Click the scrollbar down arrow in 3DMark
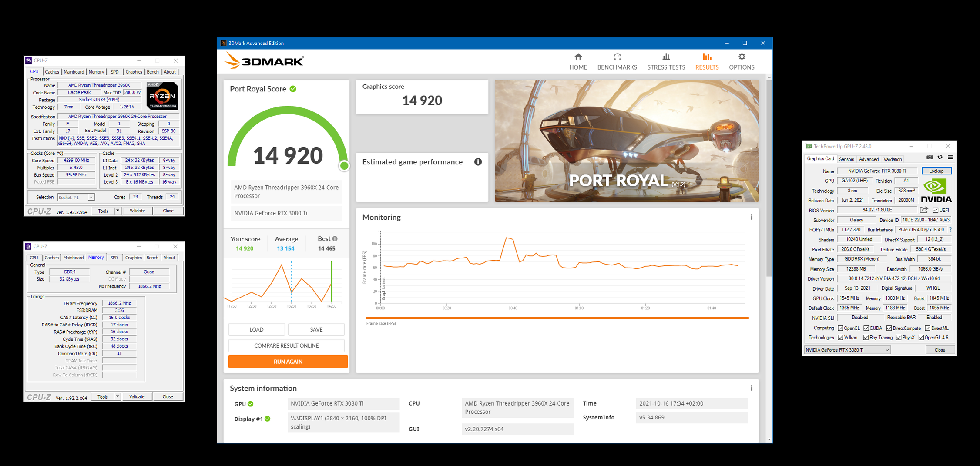This screenshot has height=466, width=980. point(769,439)
